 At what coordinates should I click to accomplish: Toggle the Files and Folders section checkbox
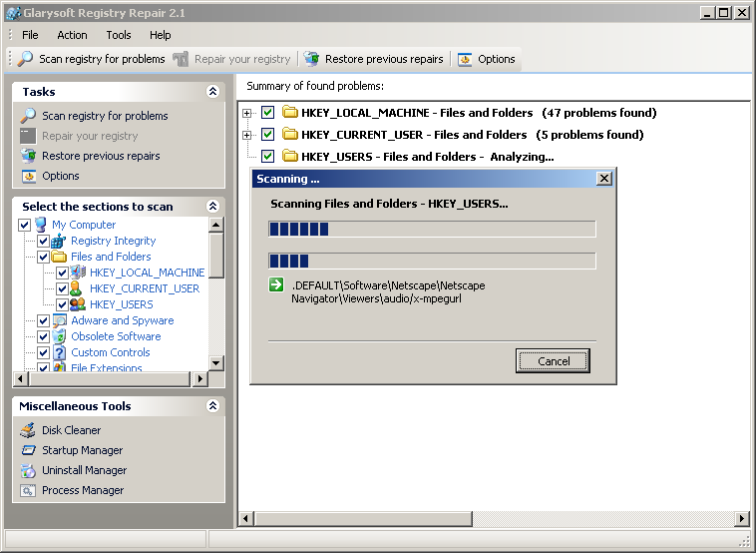[x=44, y=257]
